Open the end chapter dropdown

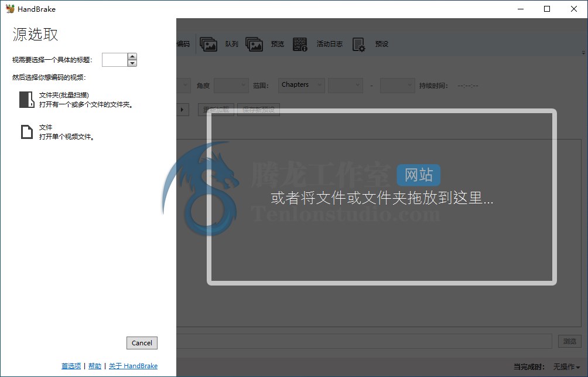pos(398,85)
